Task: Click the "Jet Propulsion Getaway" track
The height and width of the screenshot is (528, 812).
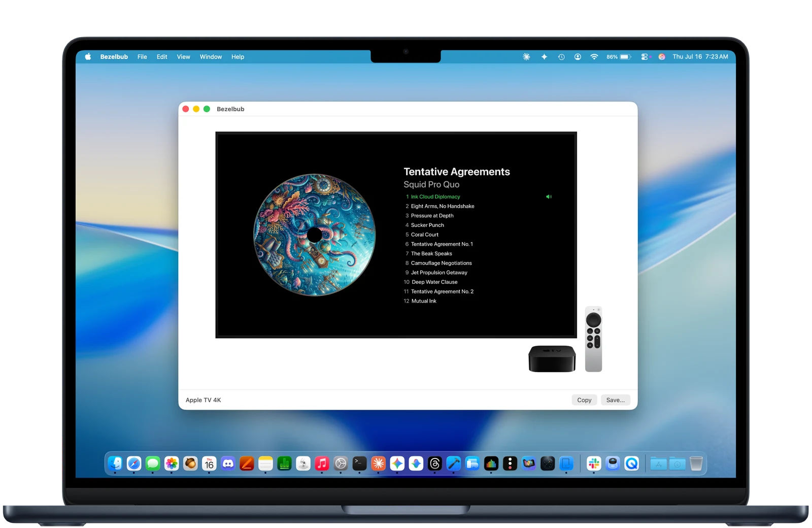Action: 439,273
